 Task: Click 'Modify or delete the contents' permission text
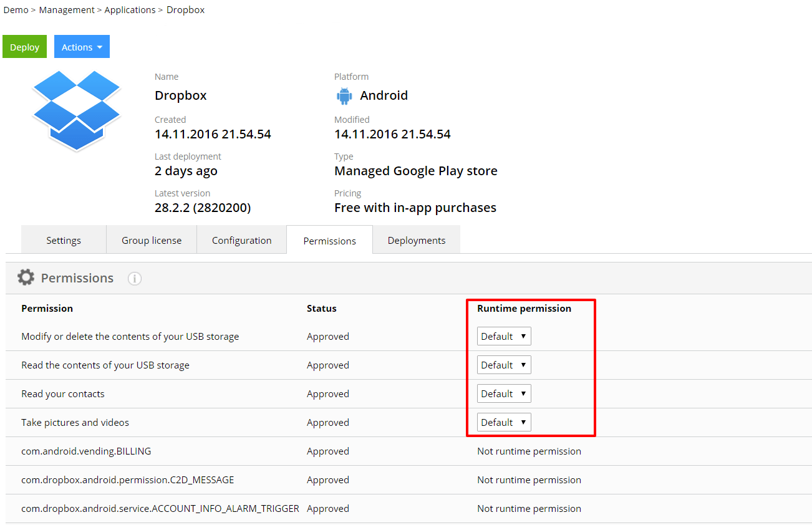click(x=130, y=336)
